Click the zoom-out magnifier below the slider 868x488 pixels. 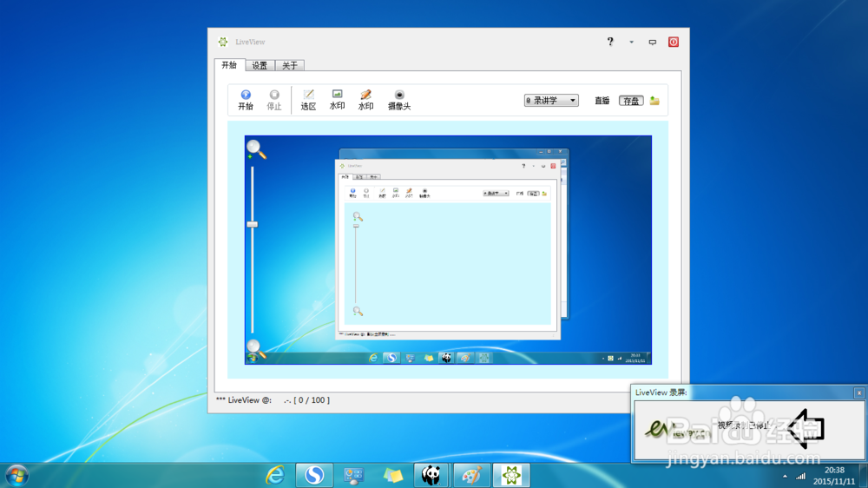tap(256, 349)
